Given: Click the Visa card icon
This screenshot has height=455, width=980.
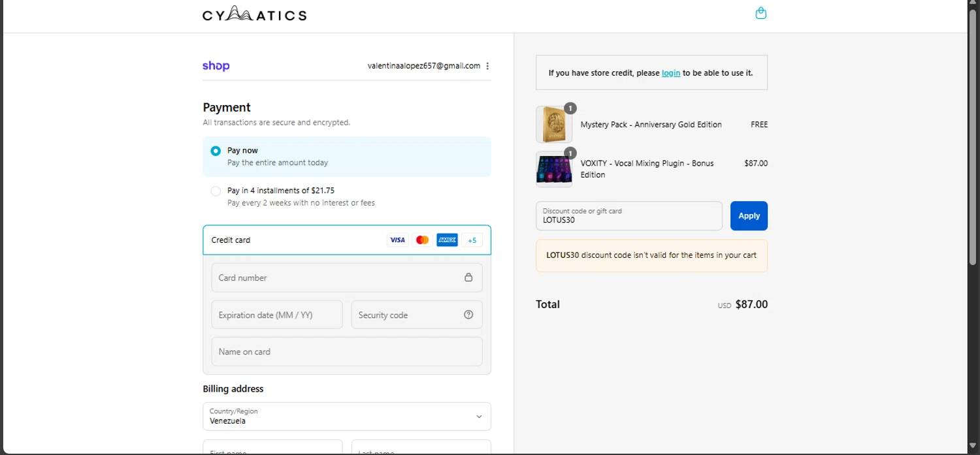Looking at the screenshot, I should click(397, 240).
